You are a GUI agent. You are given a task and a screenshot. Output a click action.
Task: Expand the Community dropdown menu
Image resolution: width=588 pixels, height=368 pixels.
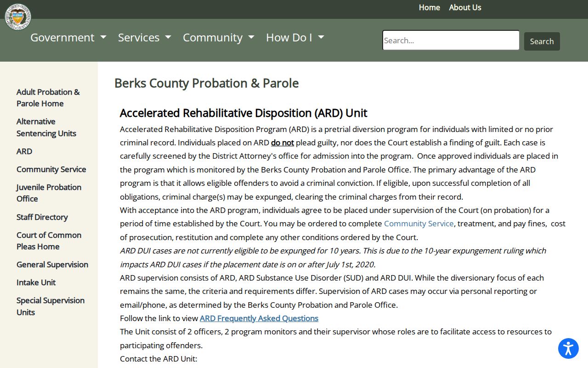point(218,38)
